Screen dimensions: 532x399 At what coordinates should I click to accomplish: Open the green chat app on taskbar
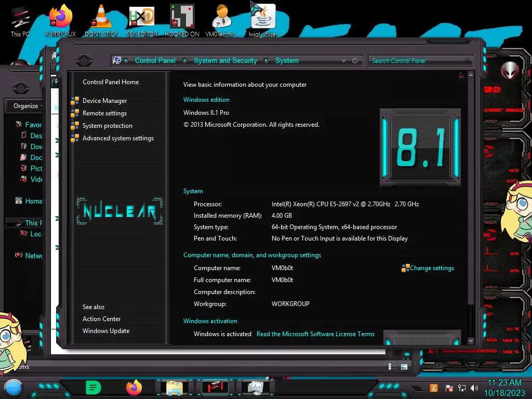pyautogui.click(x=93, y=388)
